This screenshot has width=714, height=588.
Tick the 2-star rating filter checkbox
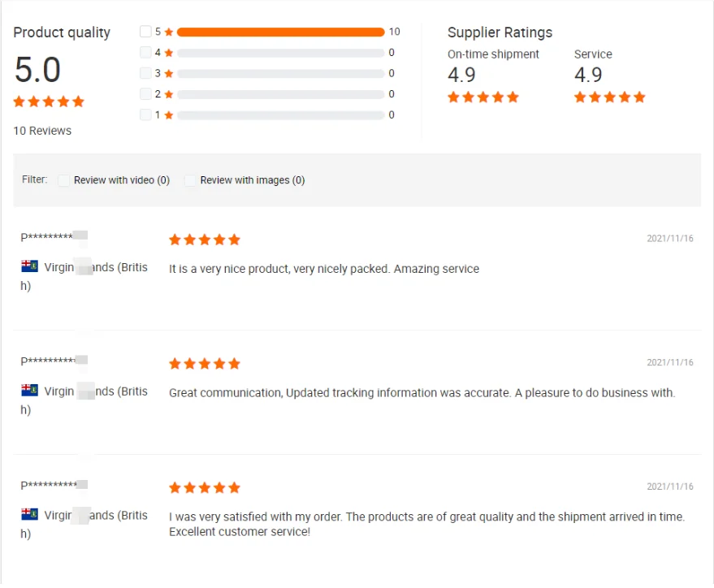[145, 94]
